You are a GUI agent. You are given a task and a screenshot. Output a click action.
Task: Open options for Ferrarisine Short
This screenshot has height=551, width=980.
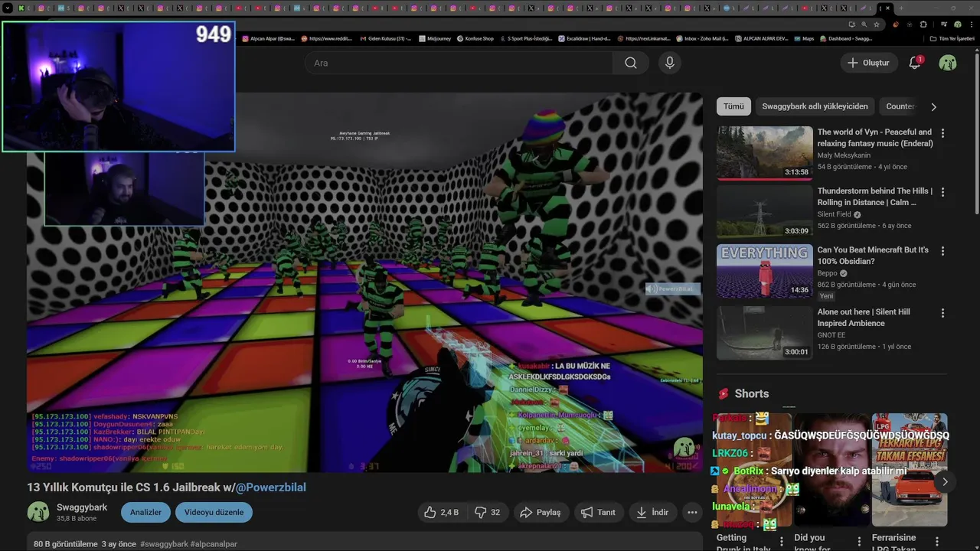pyautogui.click(x=936, y=542)
